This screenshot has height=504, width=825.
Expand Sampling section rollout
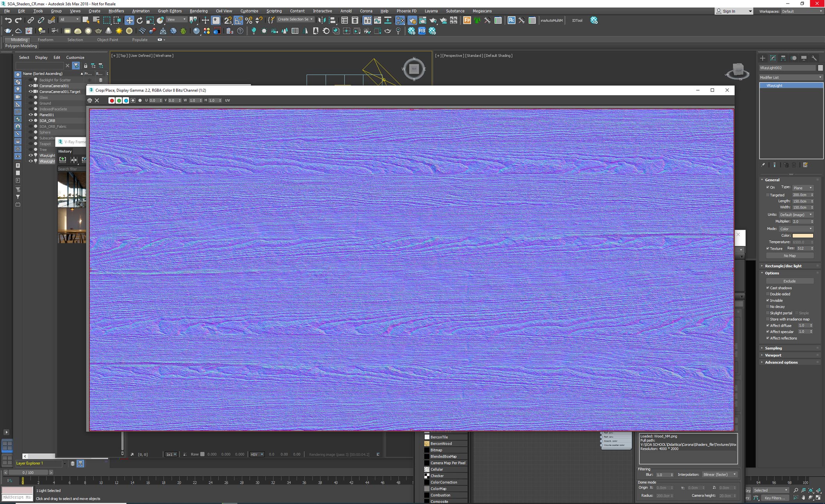pyautogui.click(x=772, y=348)
